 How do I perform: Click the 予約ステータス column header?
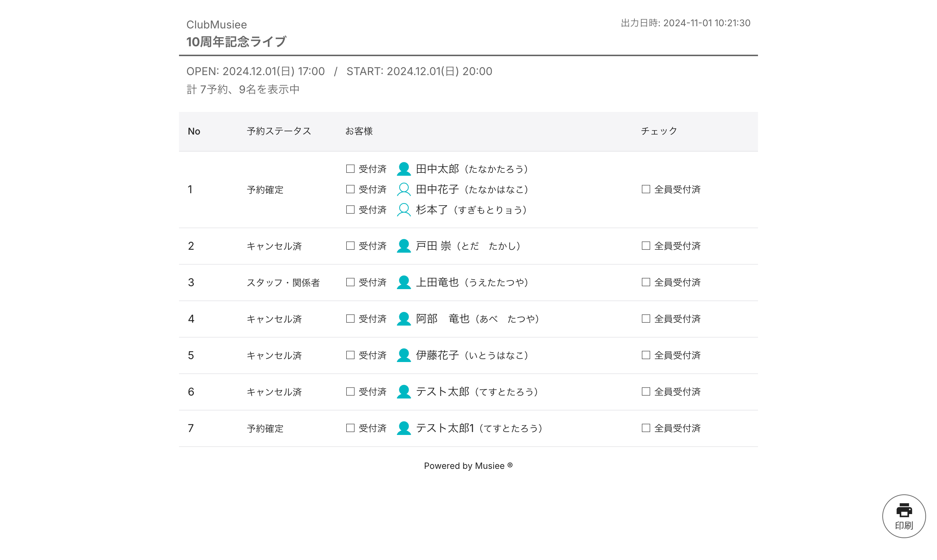point(279,131)
